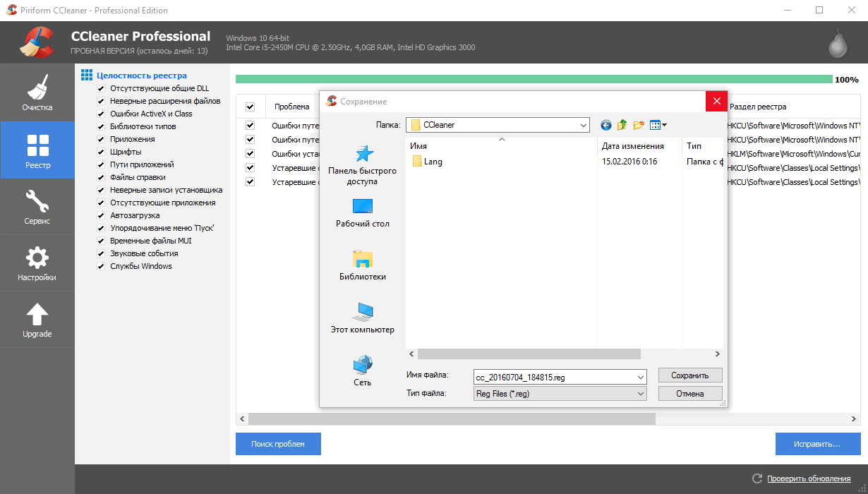The image size is (868, 494).
Task: Click the Целостность реестра heading
Action: pos(142,76)
